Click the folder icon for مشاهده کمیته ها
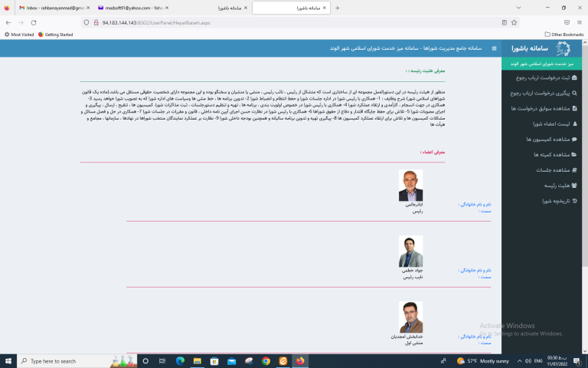This screenshot has height=368, width=588. click(575, 154)
